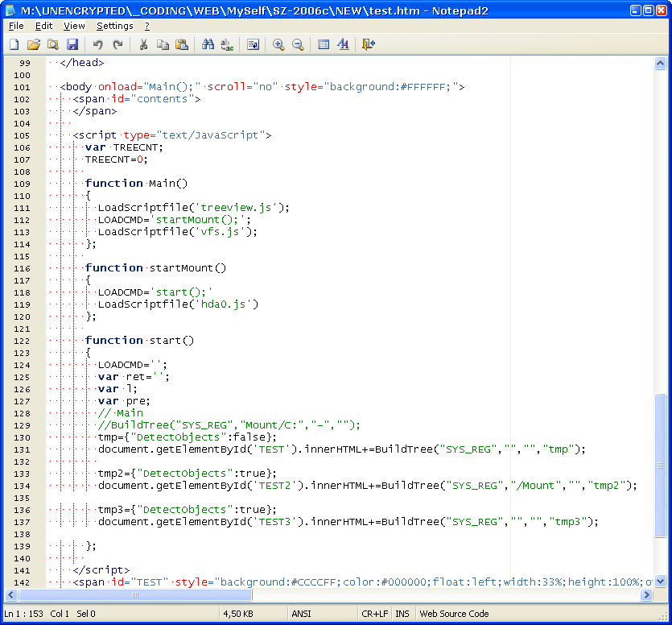
Task: Click the New file toolbar icon
Action: pos(14,44)
